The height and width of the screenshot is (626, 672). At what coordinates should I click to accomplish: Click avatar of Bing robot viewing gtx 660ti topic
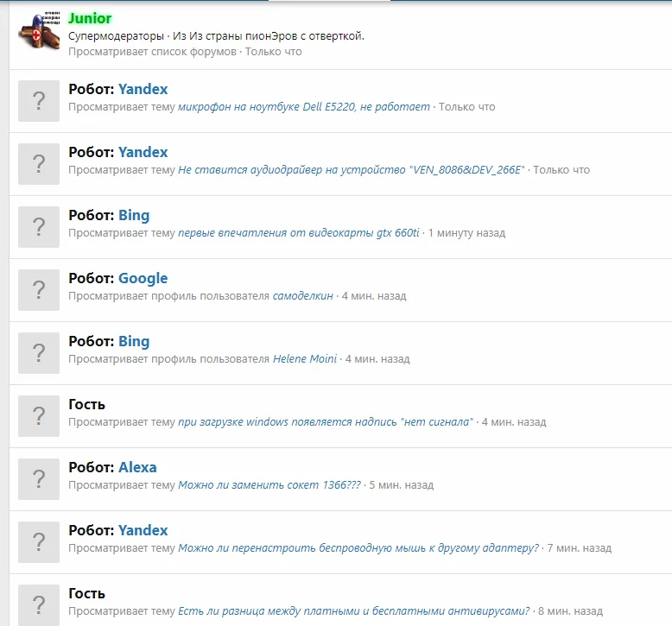39,227
